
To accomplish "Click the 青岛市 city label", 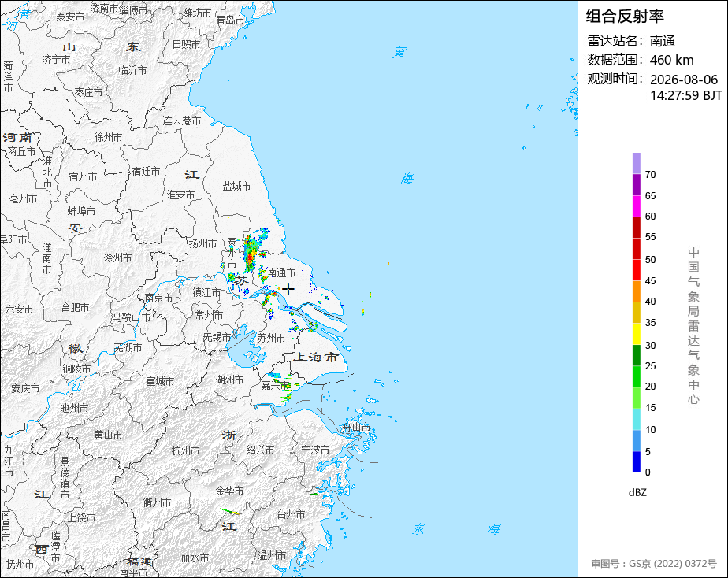I will point(230,20).
